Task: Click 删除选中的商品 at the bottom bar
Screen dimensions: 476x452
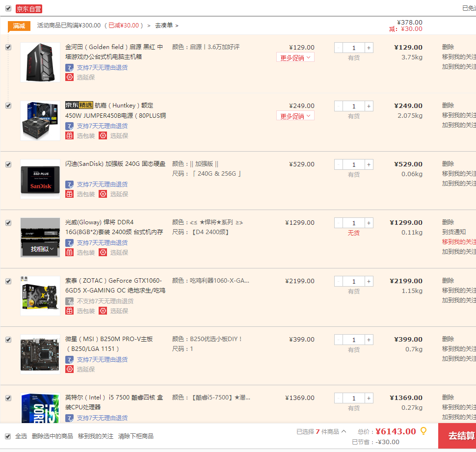Action: [x=52, y=436]
